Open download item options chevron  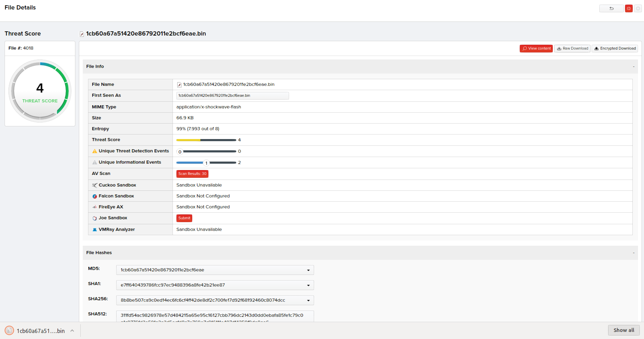click(72, 331)
